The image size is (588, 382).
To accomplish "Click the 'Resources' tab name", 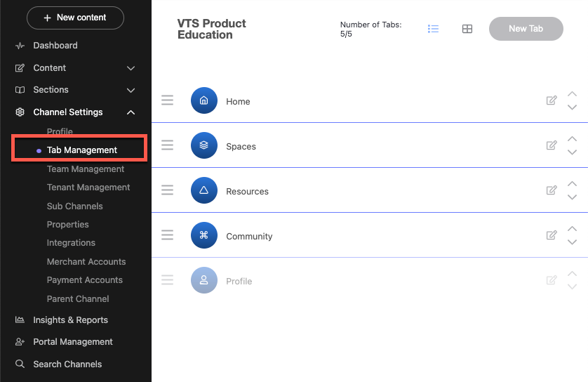I will [x=247, y=192].
